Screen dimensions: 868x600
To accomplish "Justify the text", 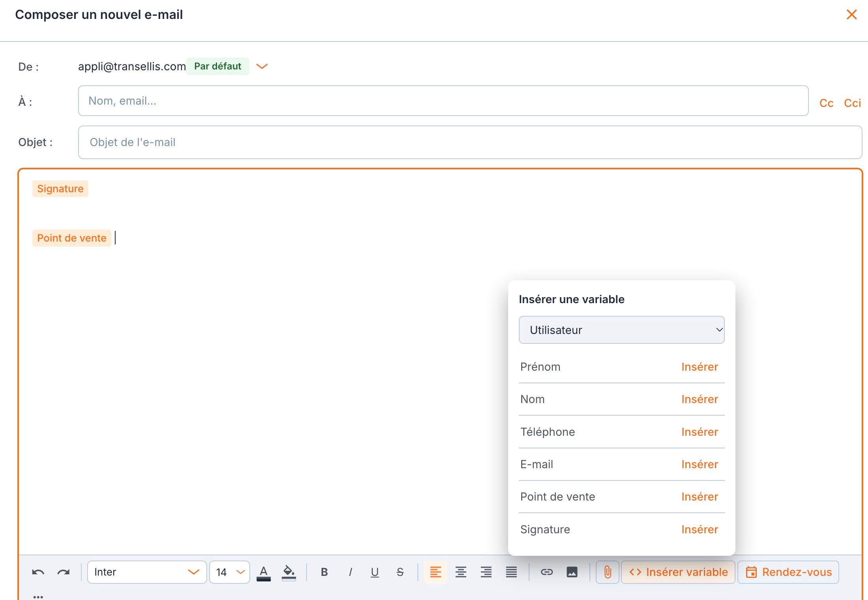I will point(511,572).
